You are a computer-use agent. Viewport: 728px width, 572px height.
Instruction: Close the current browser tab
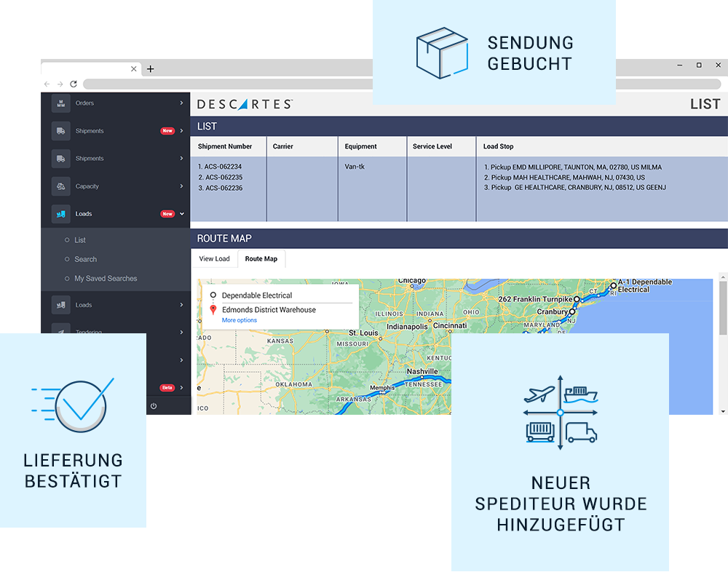click(x=134, y=68)
